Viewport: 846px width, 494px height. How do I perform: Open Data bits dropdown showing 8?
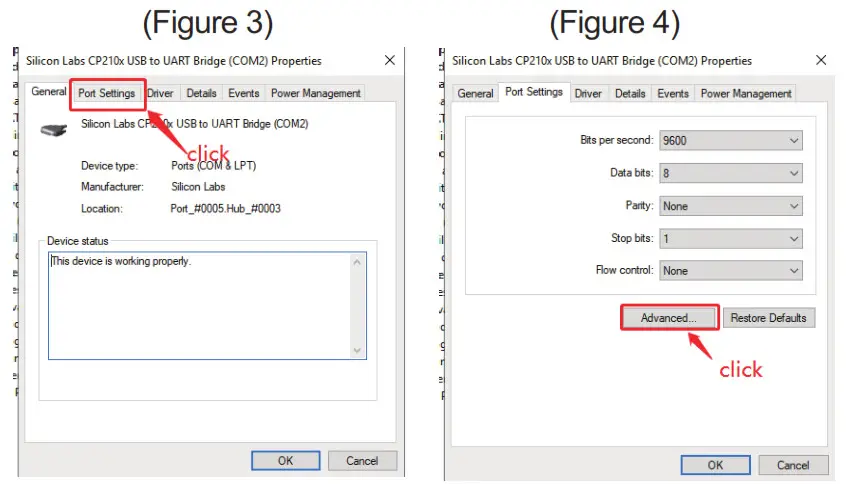(x=731, y=173)
